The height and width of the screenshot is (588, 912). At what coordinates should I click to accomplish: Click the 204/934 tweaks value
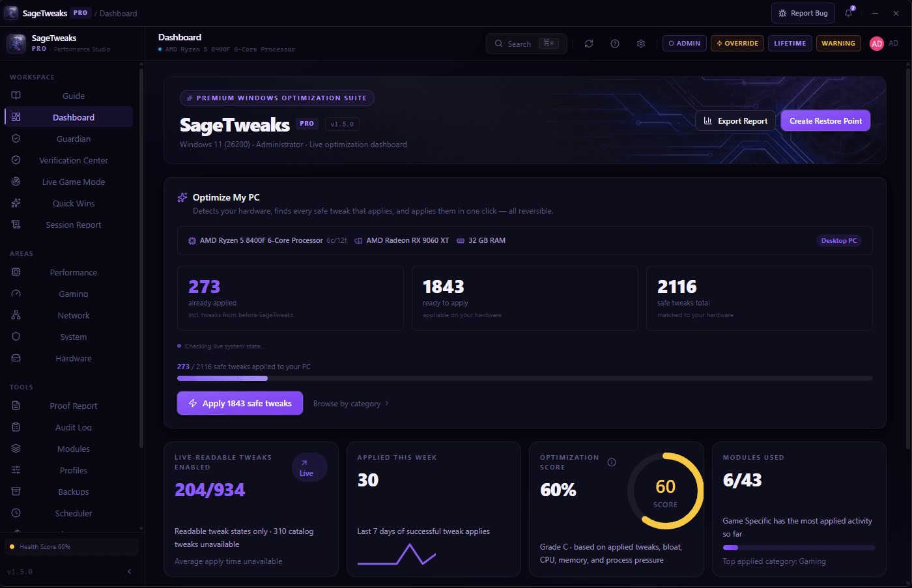(210, 490)
